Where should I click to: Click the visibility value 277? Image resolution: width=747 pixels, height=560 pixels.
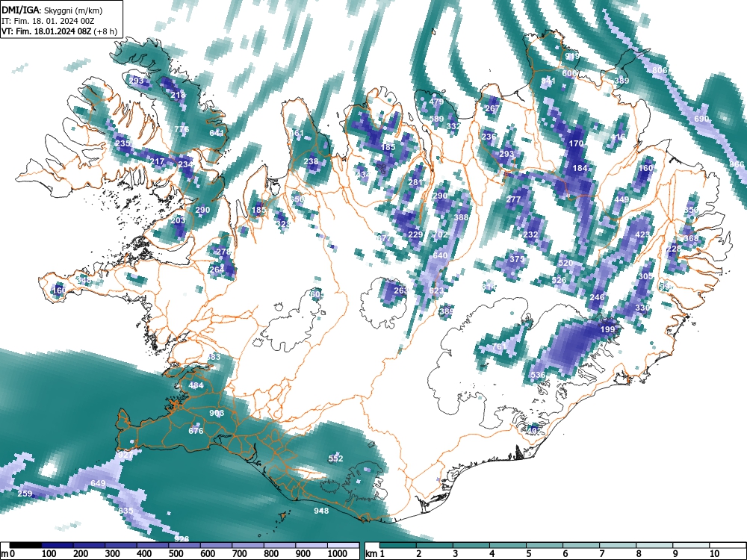pos(513,199)
